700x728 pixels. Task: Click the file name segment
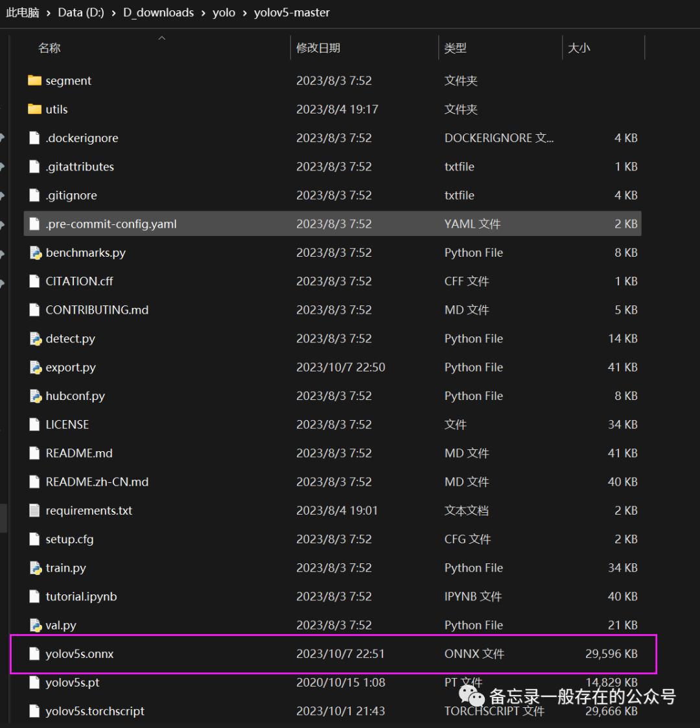coord(68,81)
